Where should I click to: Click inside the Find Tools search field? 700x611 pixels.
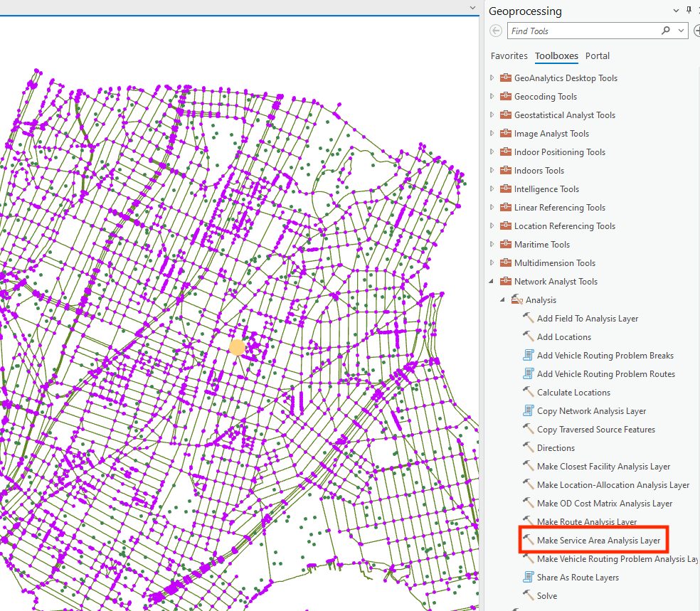pos(576,31)
